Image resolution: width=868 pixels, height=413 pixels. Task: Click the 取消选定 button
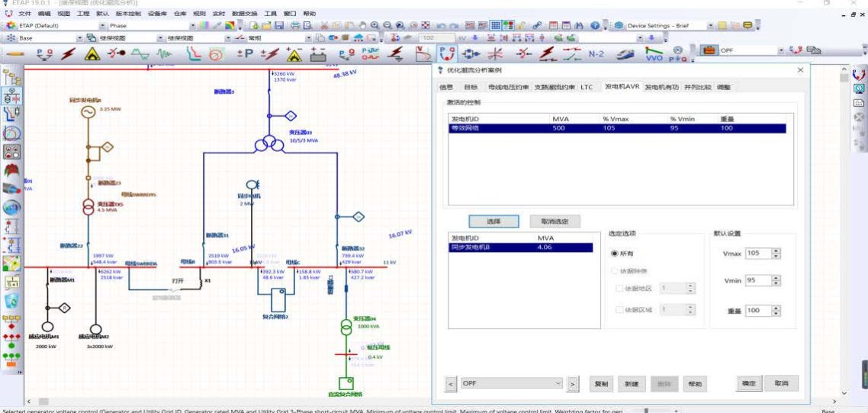coord(555,221)
